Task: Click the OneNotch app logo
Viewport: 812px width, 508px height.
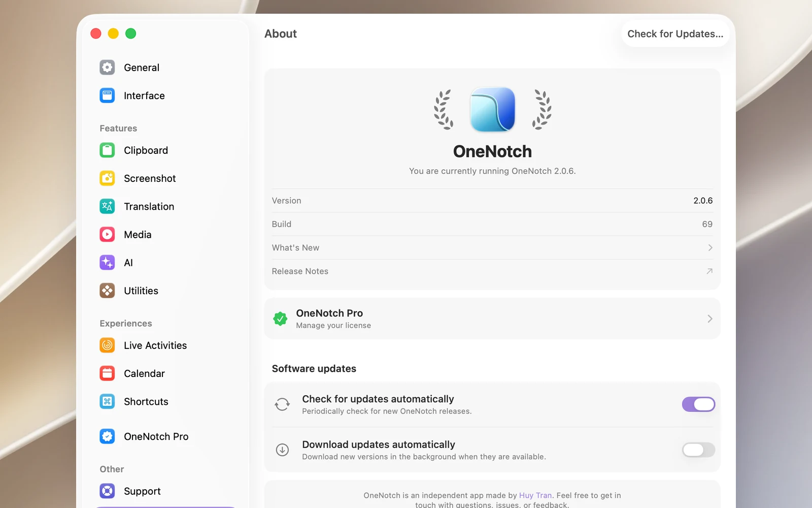Action: coord(492,109)
